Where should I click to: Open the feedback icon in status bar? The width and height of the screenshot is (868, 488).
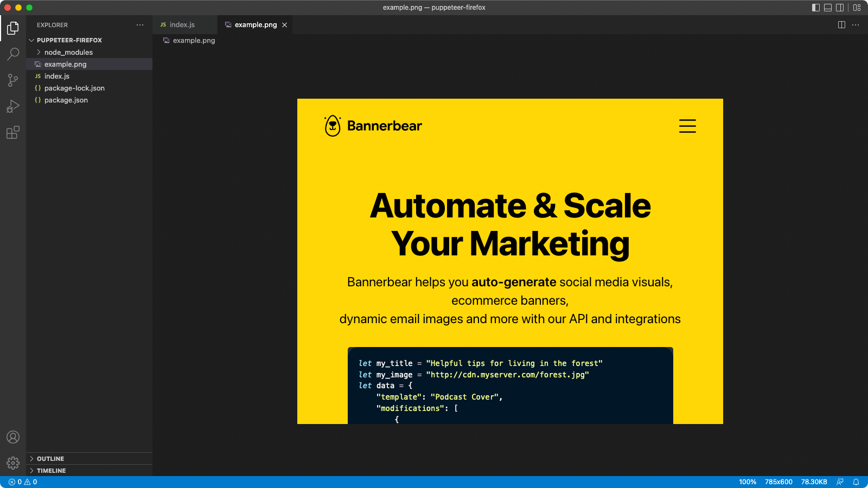840,482
